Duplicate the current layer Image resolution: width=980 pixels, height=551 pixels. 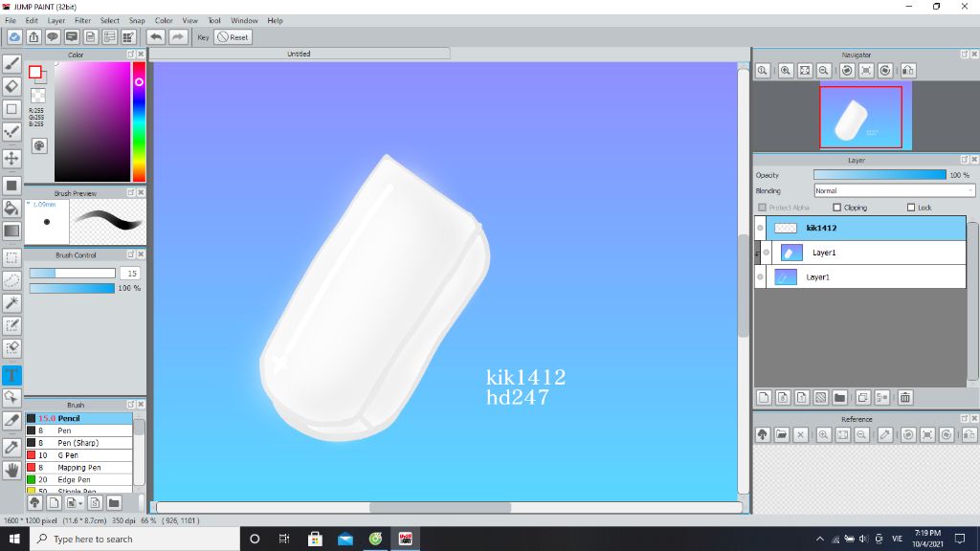tap(863, 397)
